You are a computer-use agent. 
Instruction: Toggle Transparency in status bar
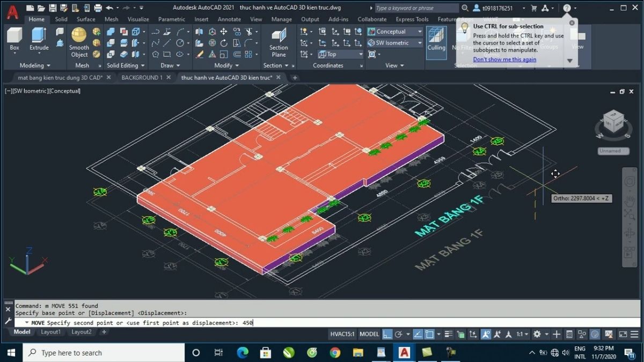tap(460, 334)
